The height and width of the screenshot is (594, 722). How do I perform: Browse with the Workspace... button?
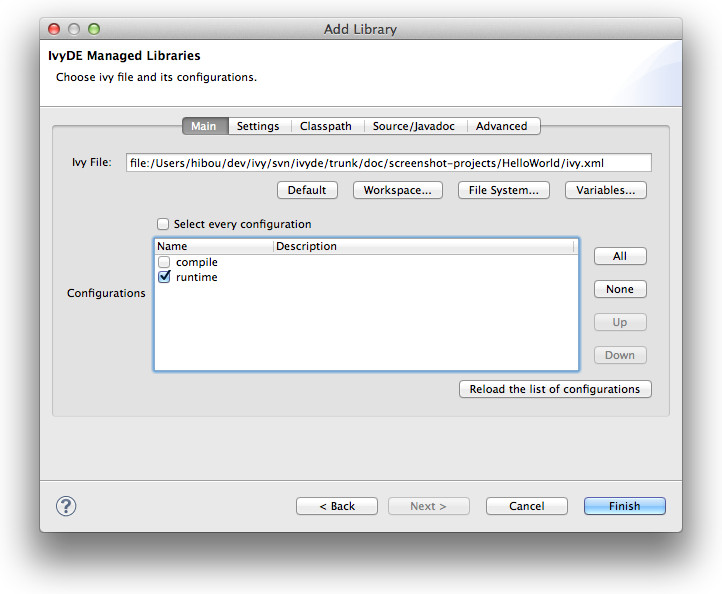[397, 190]
